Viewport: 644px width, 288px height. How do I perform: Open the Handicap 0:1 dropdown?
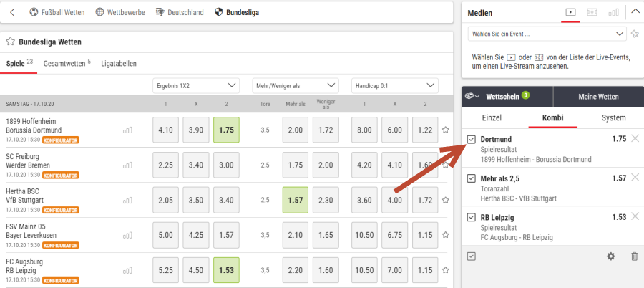pyautogui.click(x=395, y=85)
